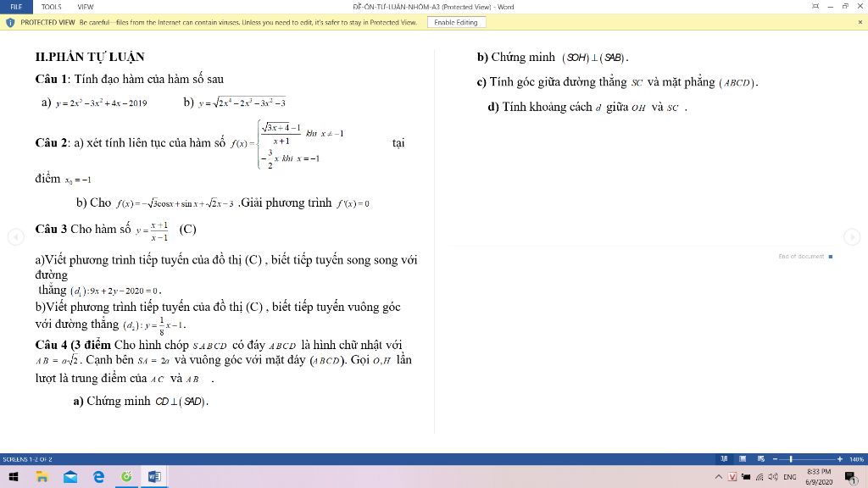Click the Enable Editing button
The image size is (868, 488).
456,23
